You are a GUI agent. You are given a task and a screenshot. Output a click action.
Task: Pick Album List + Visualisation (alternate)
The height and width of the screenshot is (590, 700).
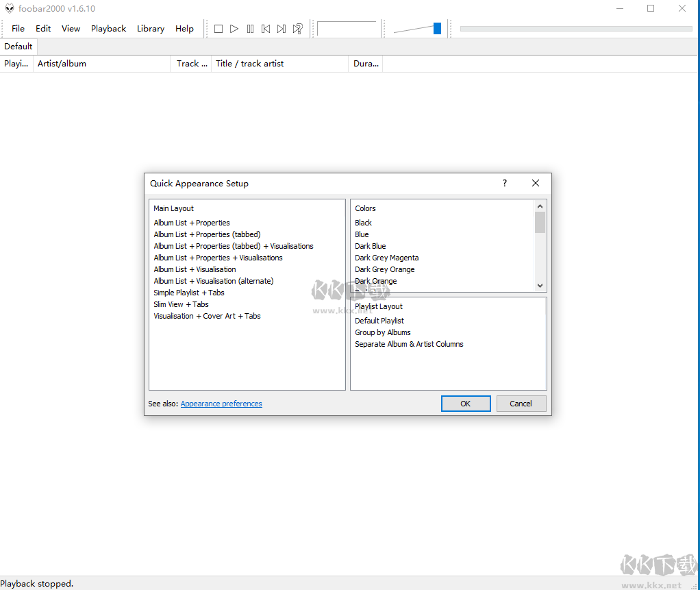point(214,281)
